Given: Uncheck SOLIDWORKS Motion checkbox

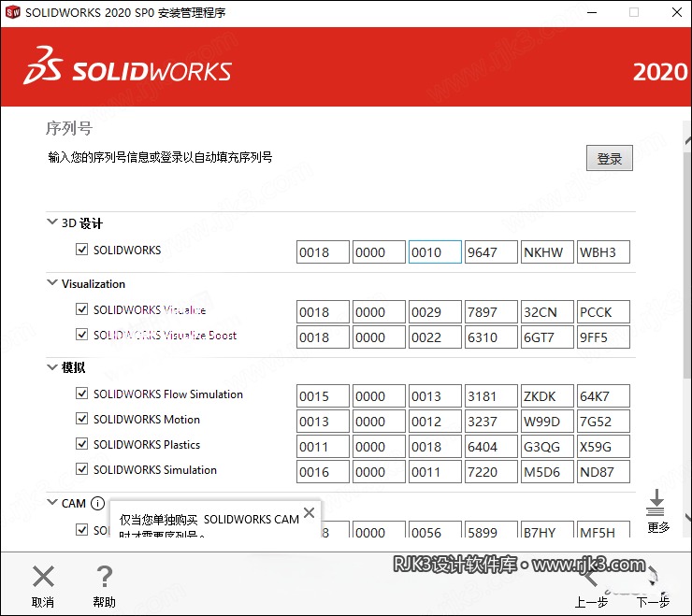Looking at the screenshot, I should (x=81, y=419).
